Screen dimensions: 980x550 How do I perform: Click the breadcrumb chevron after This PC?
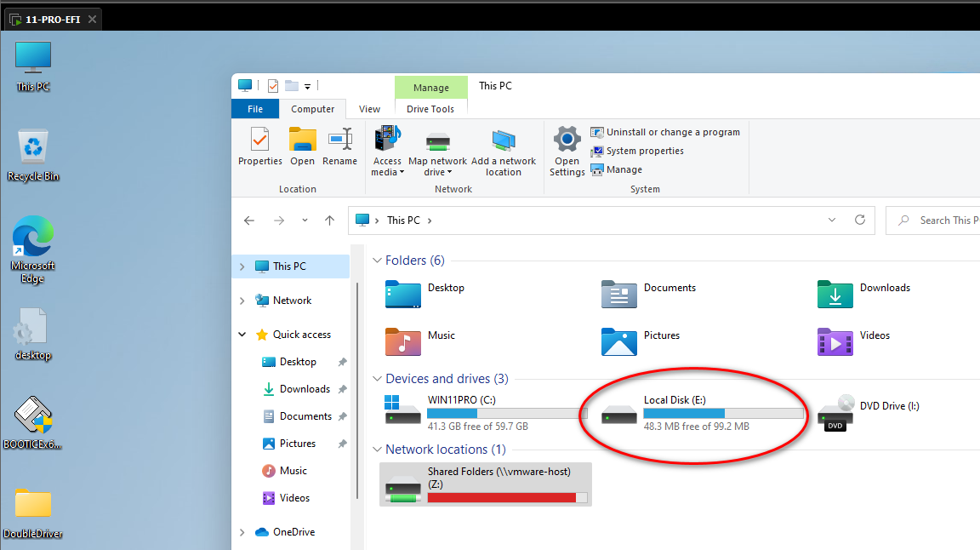(430, 221)
